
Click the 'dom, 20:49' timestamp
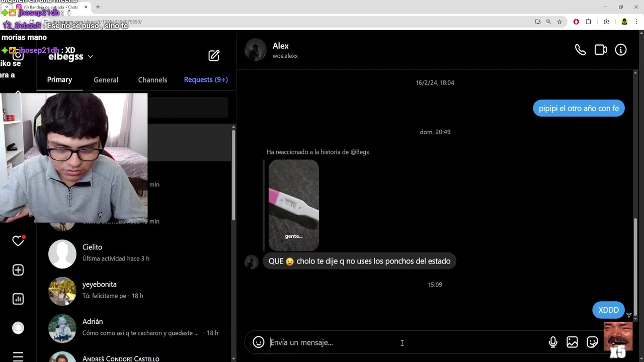[435, 132]
